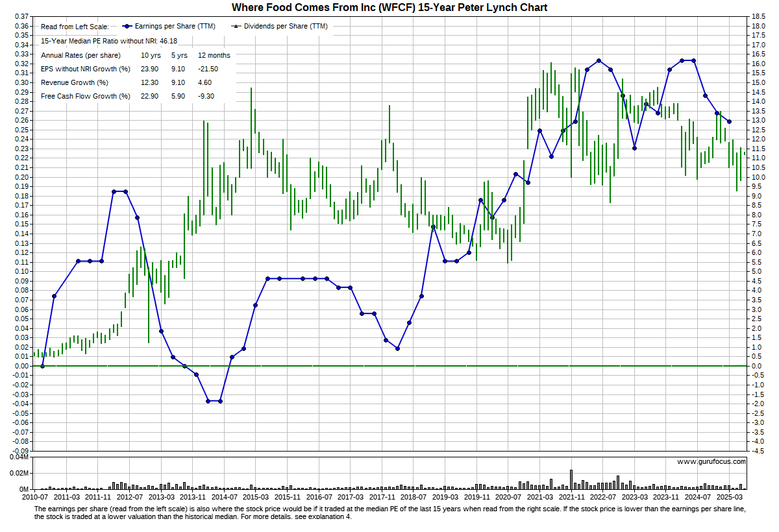This screenshot has width=779, height=532.
Task: Click the Free Cash Flow 5-year value 5.90
Action: 179,96
